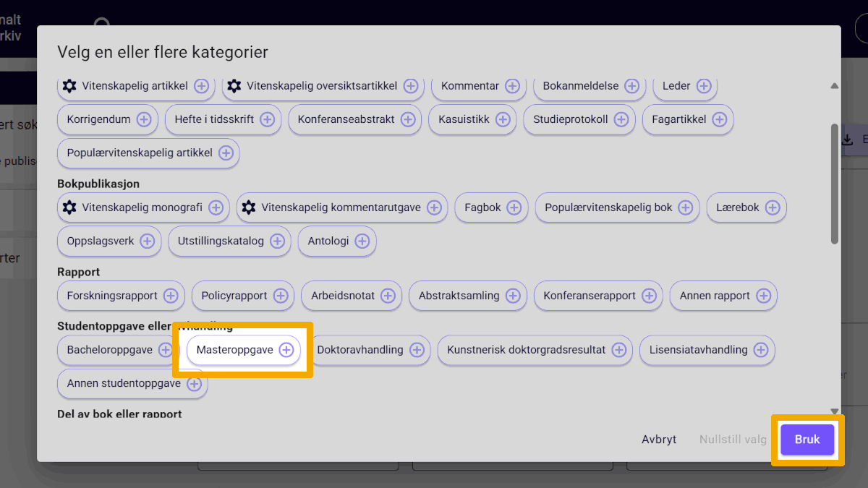The height and width of the screenshot is (488, 868).
Task: Toggle the Konferanserapport category
Action: point(598,296)
